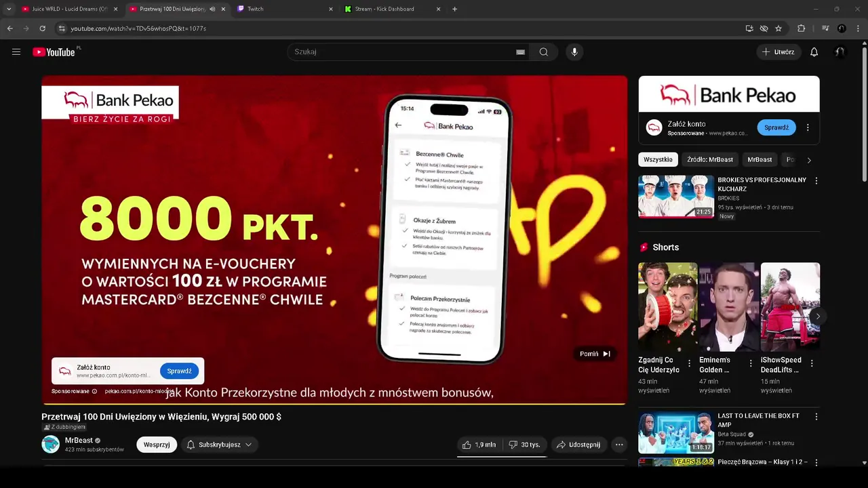Screen dimensions: 868x488
Task: Select the MrBeast filter chip
Action: click(x=759, y=159)
